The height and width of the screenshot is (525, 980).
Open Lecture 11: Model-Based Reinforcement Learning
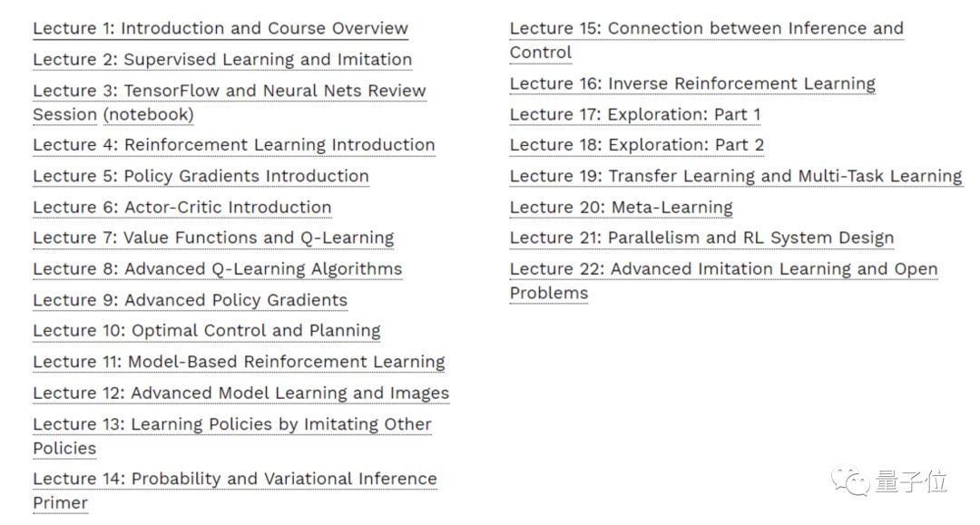pyautogui.click(x=239, y=362)
